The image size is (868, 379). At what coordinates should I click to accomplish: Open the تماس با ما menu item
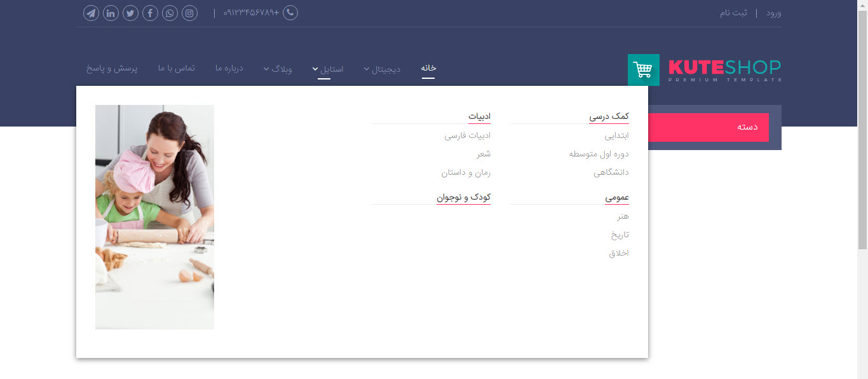click(x=176, y=68)
